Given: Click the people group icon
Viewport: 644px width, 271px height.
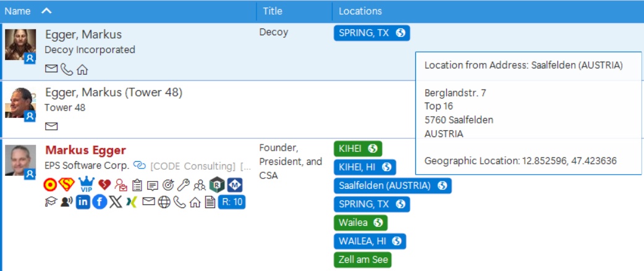Looking at the screenshot, I should point(200,186).
